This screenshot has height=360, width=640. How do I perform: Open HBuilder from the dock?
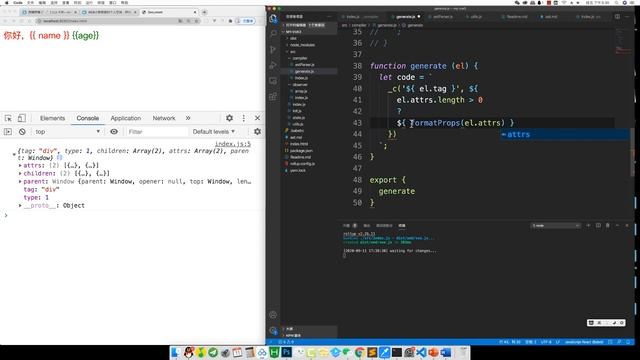click(274, 352)
